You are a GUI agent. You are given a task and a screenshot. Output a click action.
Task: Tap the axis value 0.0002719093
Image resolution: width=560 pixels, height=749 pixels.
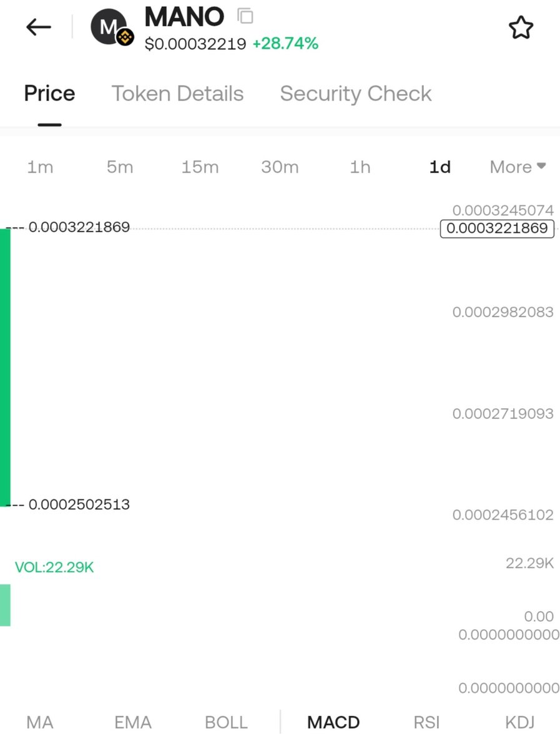(503, 414)
